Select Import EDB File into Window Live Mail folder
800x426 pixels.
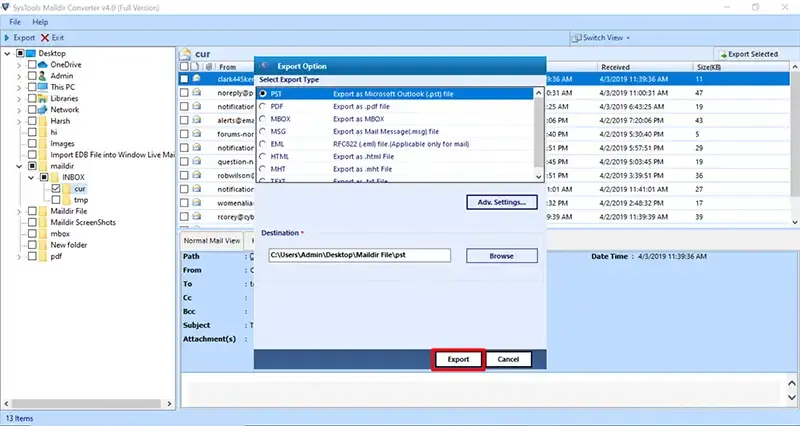click(x=112, y=155)
